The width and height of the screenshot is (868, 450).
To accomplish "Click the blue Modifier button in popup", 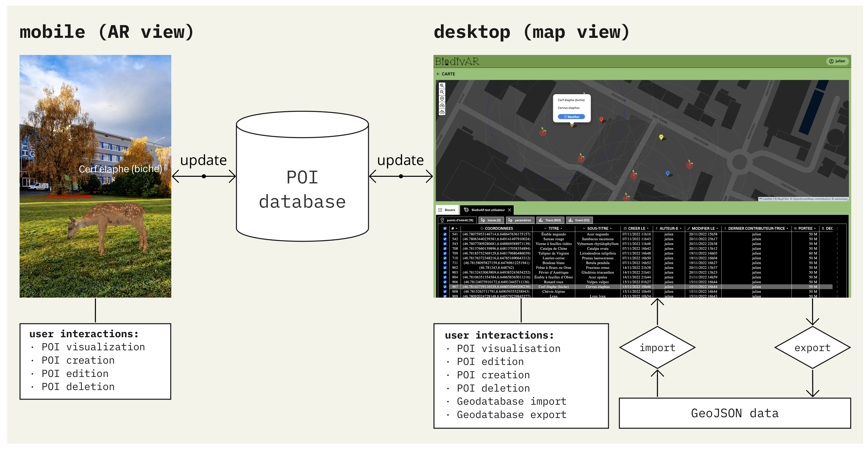I will [572, 117].
